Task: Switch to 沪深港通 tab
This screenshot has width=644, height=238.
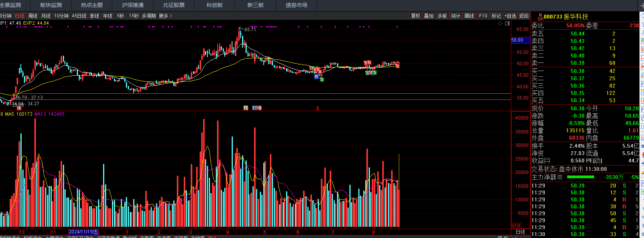Action: coord(133,5)
